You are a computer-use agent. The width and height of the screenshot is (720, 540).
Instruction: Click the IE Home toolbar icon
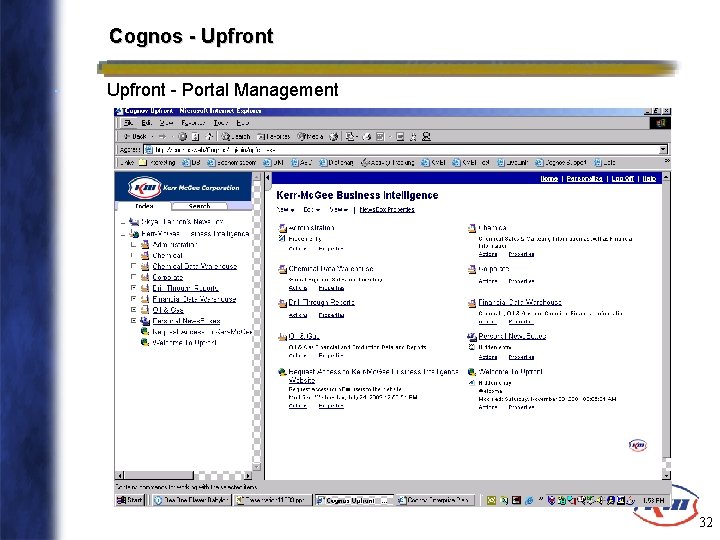coord(209,136)
